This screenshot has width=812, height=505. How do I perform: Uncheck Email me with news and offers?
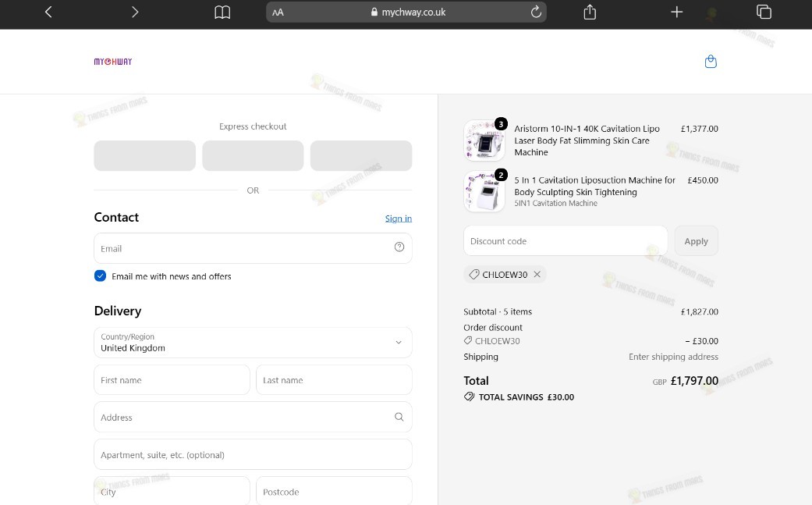(x=100, y=276)
